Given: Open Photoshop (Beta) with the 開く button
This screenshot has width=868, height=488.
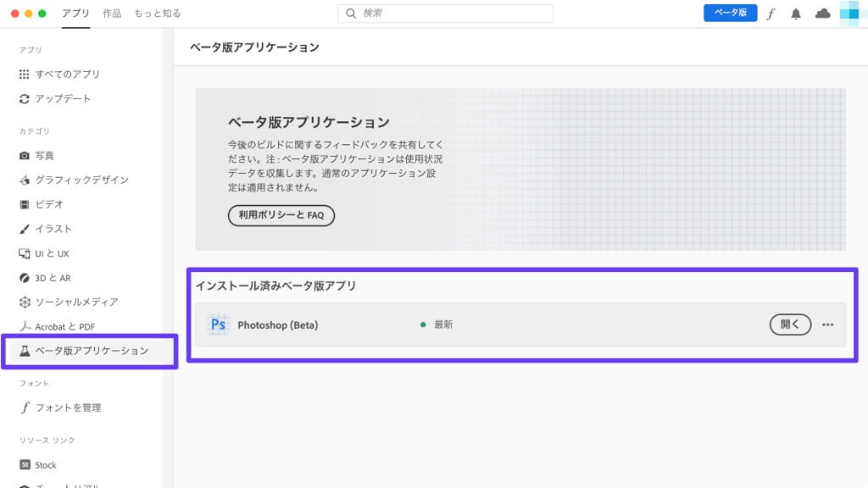Looking at the screenshot, I should pos(790,324).
